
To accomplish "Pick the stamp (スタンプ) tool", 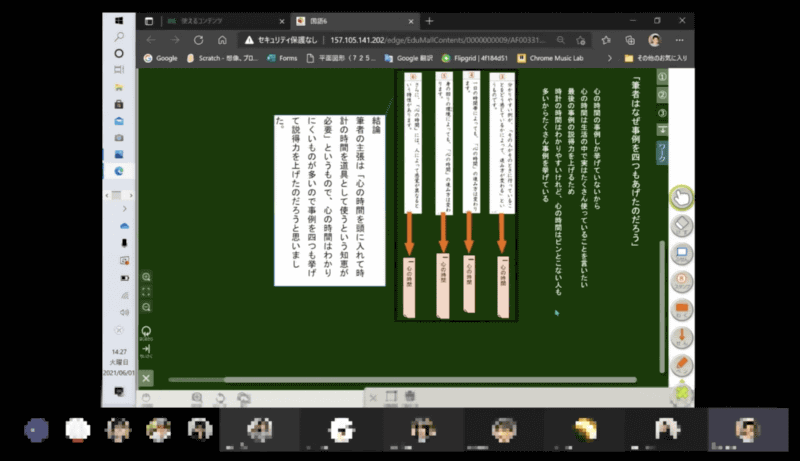I will tap(682, 281).
